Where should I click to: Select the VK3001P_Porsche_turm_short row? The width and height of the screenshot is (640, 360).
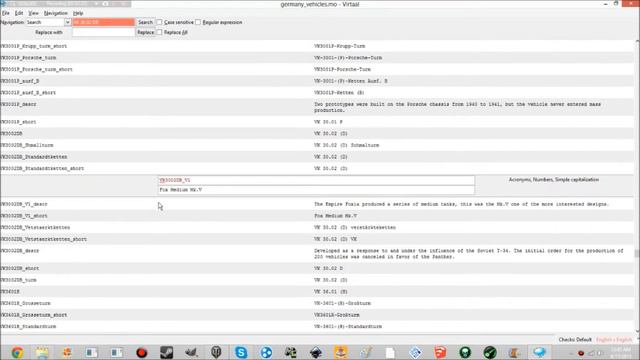click(x=317, y=69)
